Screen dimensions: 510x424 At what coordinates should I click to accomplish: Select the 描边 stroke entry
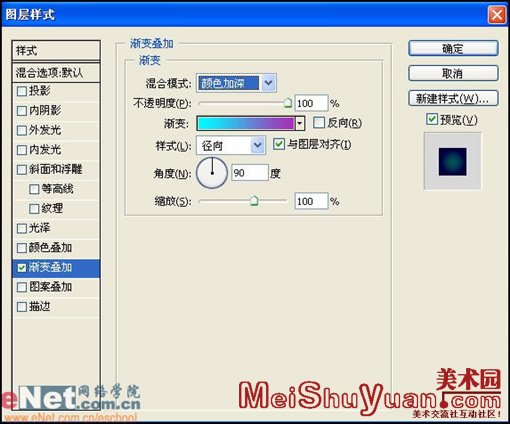(x=56, y=307)
